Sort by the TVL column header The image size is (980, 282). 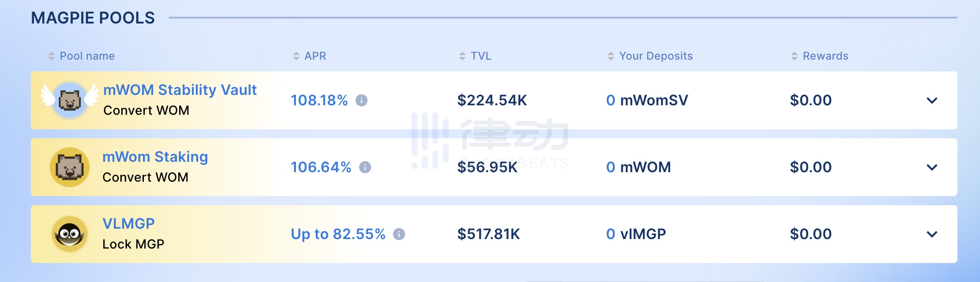(480, 56)
